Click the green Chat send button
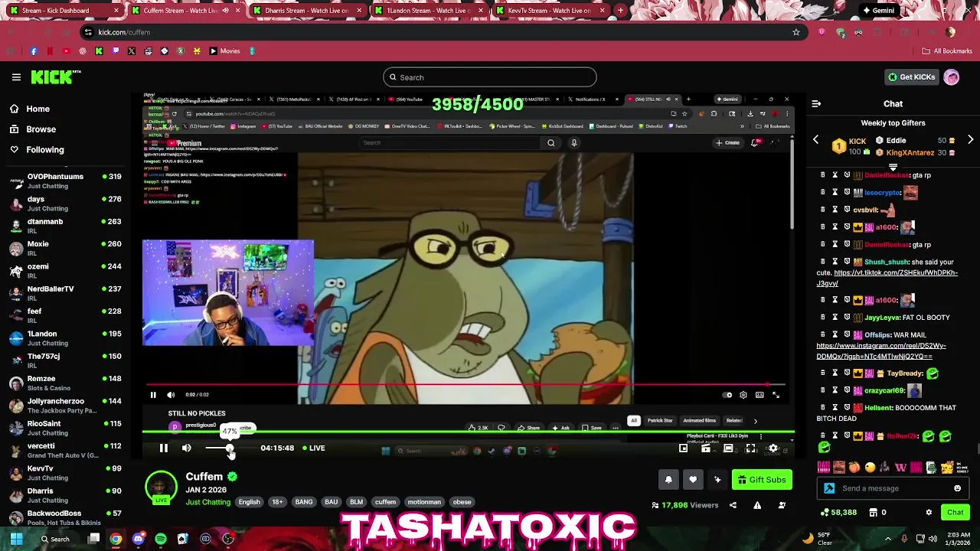Viewport: 980px width, 551px height. pyautogui.click(x=955, y=513)
